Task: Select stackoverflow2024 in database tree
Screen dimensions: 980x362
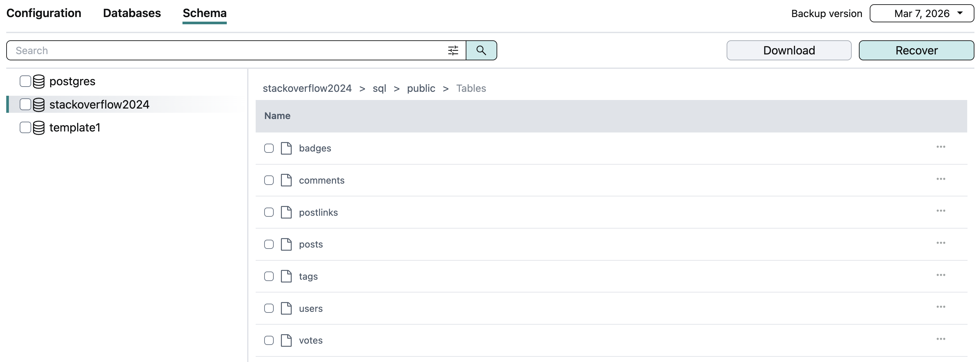Action: [99, 105]
